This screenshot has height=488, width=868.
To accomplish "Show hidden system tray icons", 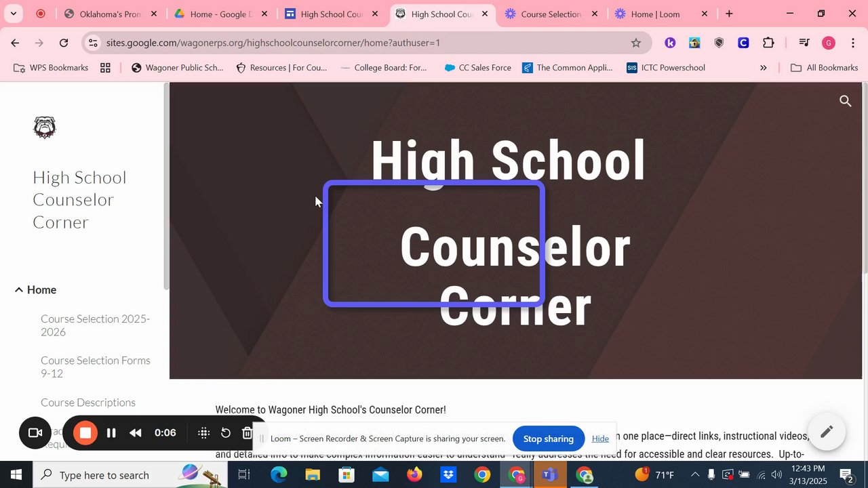I will [695, 474].
